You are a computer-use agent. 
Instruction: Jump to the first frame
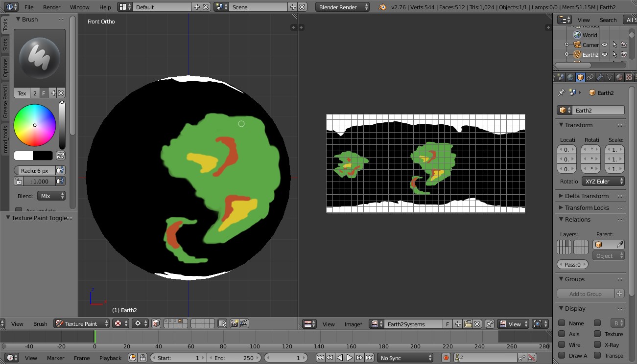tap(320, 358)
